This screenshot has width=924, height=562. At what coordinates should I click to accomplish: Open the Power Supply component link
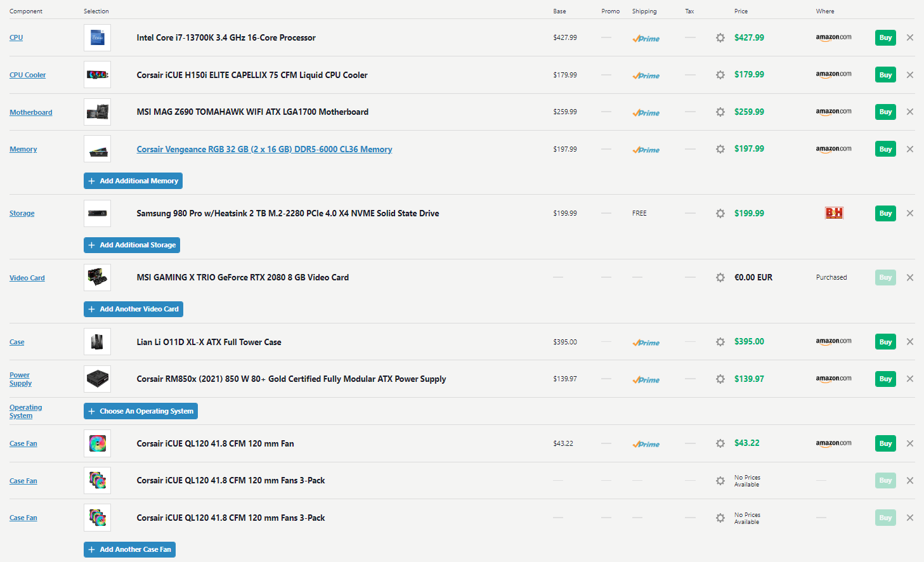point(20,379)
